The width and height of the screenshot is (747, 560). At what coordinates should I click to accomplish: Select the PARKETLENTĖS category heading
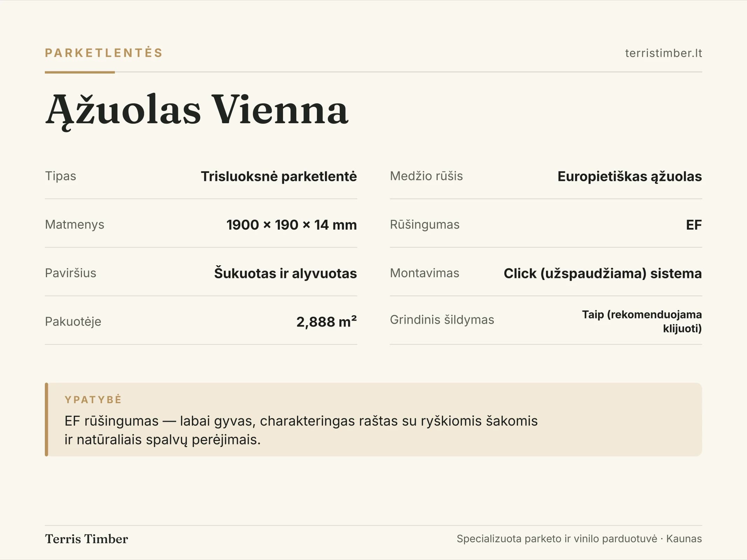click(x=104, y=52)
